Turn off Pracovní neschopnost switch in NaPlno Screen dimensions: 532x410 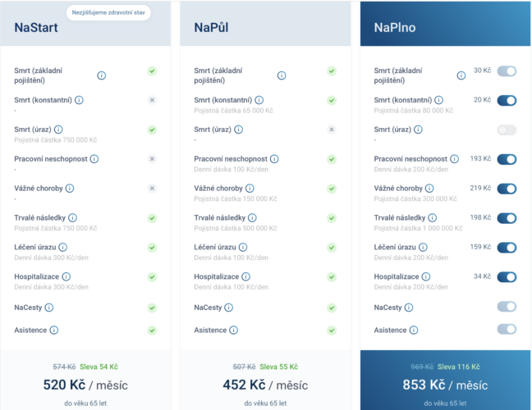(x=507, y=159)
